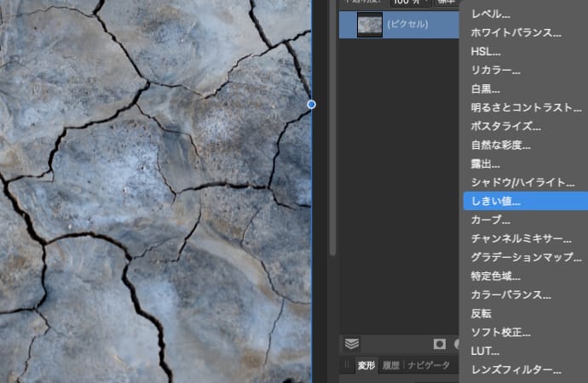The image size is (588, 383).
Task: Select LUT... adjustment
Action: 485,351
